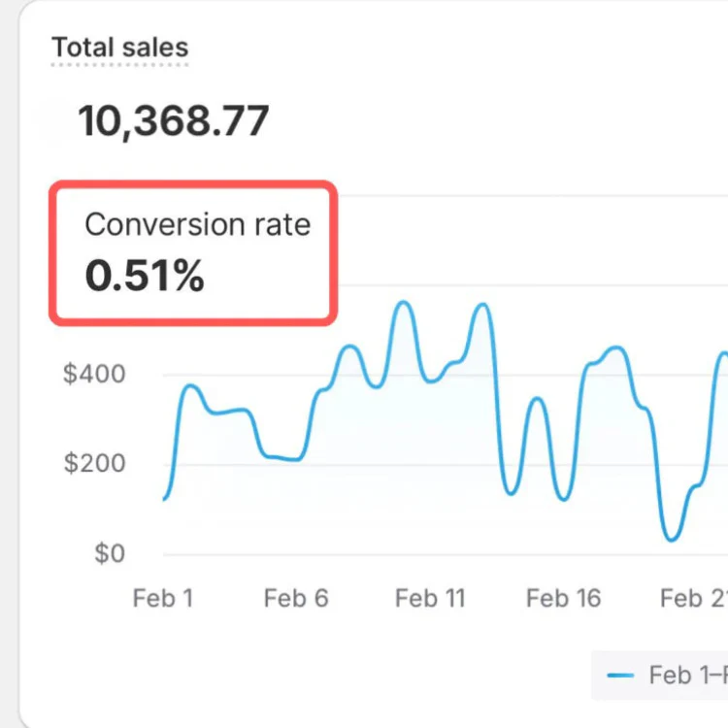728x728 pixels.
Task: Select Feb 1 on the date axis
Action: [x=162, y=598]
